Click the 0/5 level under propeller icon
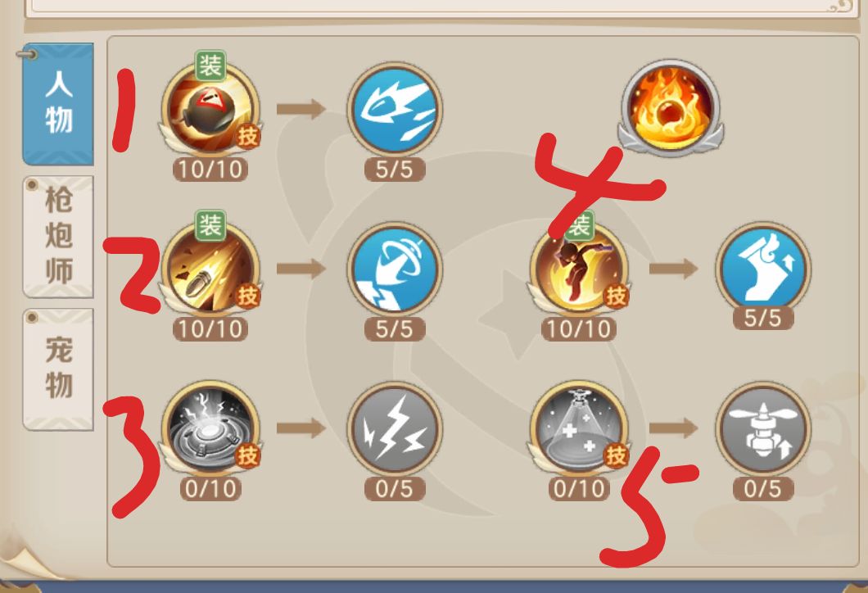The height and width of the screenshot is (593, 868). coord(763,489)
